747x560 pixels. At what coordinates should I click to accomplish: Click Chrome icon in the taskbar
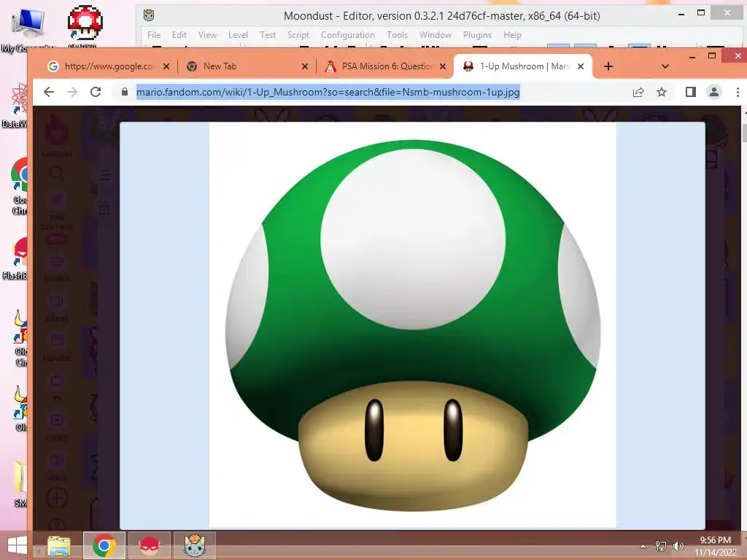(x=104, y=545)
